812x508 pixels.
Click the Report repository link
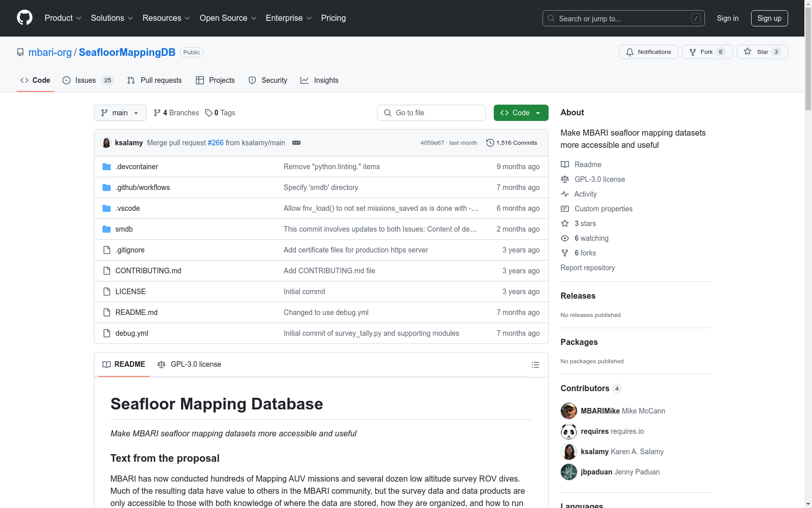[588, 268]
